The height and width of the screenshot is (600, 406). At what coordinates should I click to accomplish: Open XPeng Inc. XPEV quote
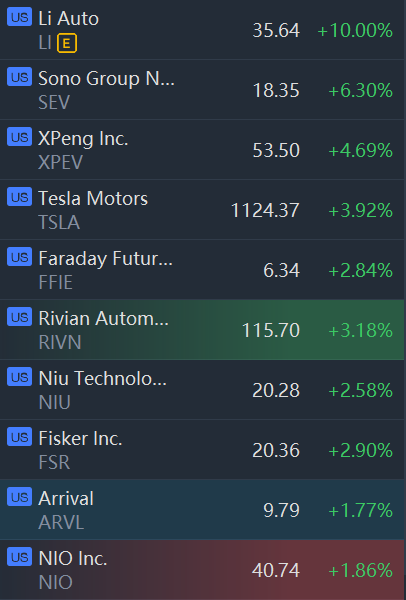click(x=202, y=150)
